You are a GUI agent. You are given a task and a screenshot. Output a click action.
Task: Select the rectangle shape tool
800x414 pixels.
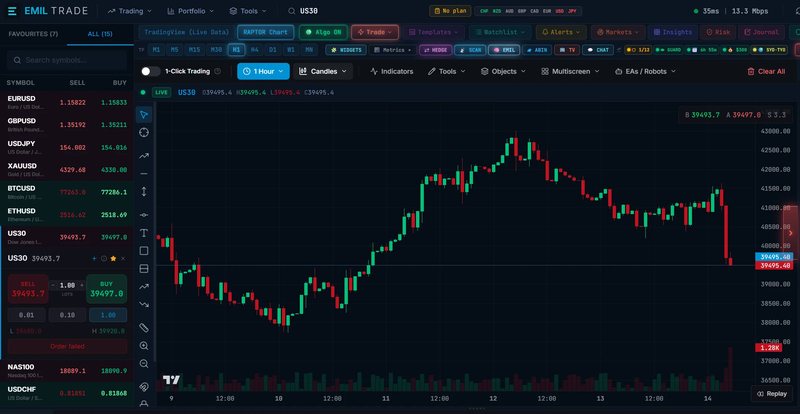[x=144, y=251]
